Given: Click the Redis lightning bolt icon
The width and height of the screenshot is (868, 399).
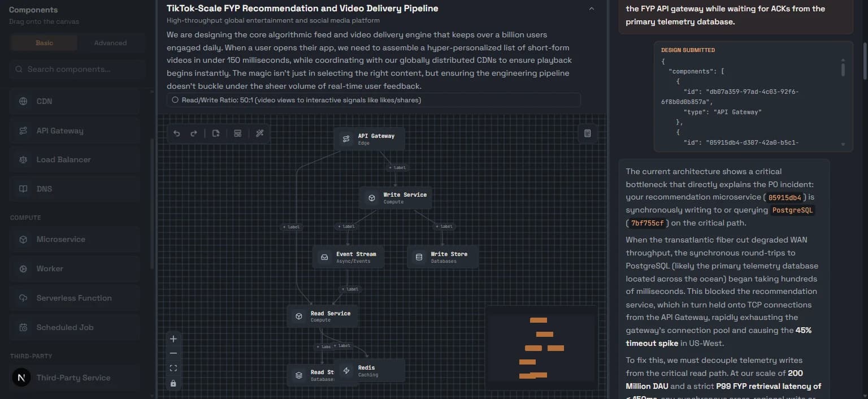Looking at the screenshot, I should tap(346, 370).
